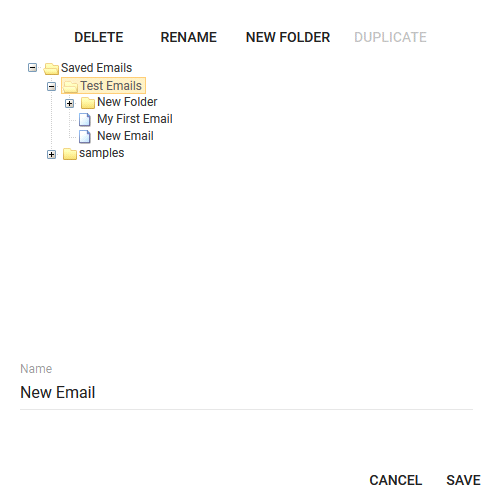Image resolution: width=492 pixels, height=497 pixels.
Task: Expand the samples folder
Action: [51, 155]
